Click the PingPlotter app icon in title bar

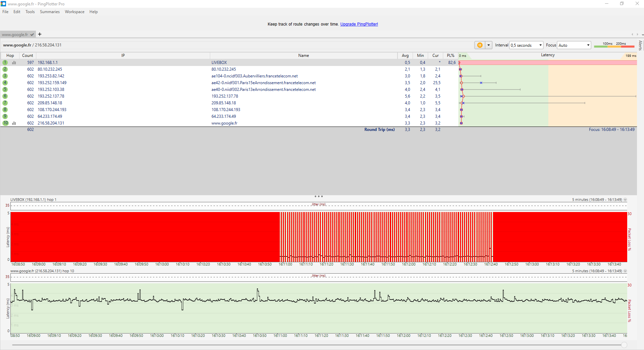point(3,4)
